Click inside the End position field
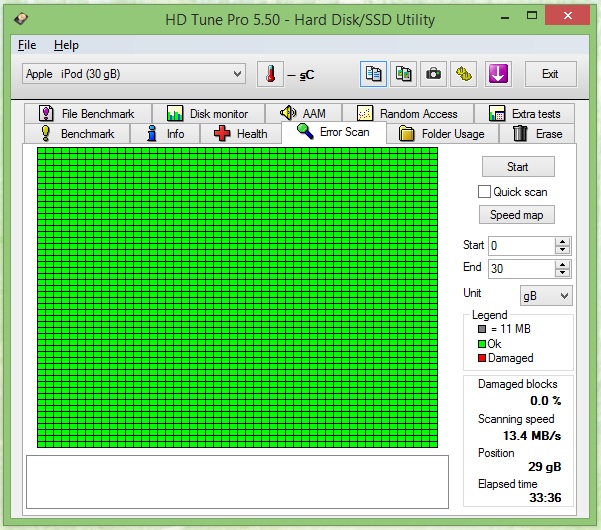This screenshot has height=530, width=601. click(x=521, y=269)
